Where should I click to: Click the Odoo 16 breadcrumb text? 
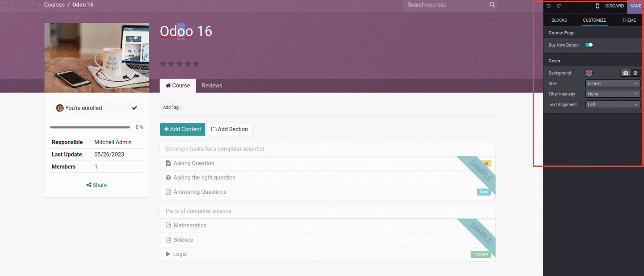pyautogui.click(x=83, y=5)
